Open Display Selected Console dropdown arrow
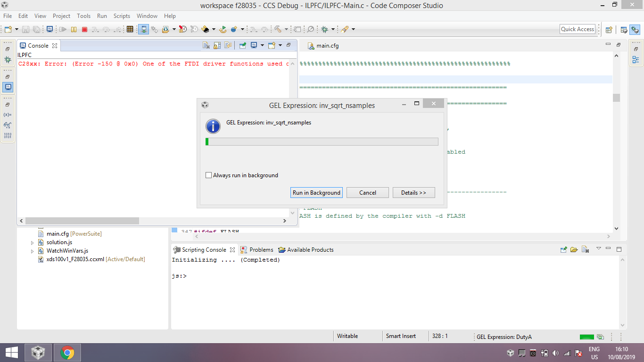644x362 pixels. [x=262, y=46]
